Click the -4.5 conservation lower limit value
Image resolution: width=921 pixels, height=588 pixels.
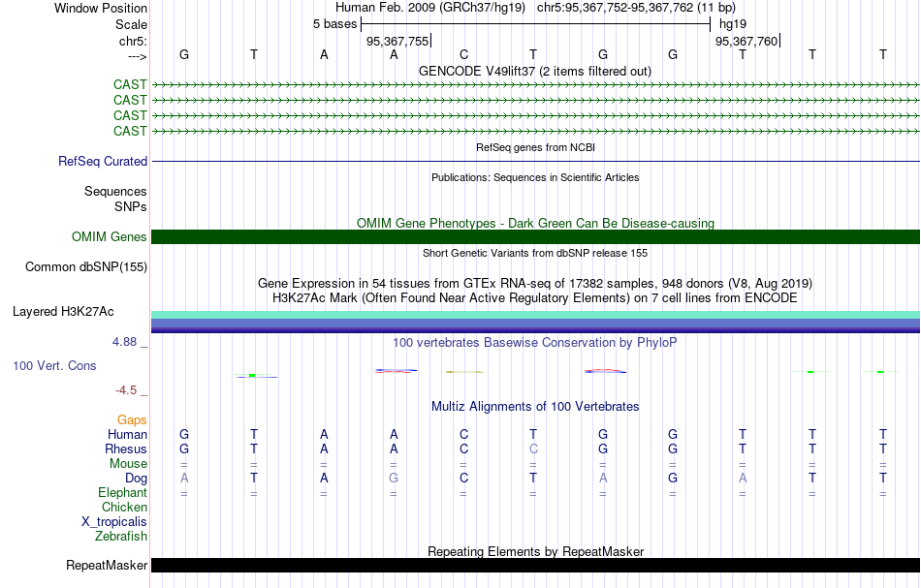click(x=126, y=390)
